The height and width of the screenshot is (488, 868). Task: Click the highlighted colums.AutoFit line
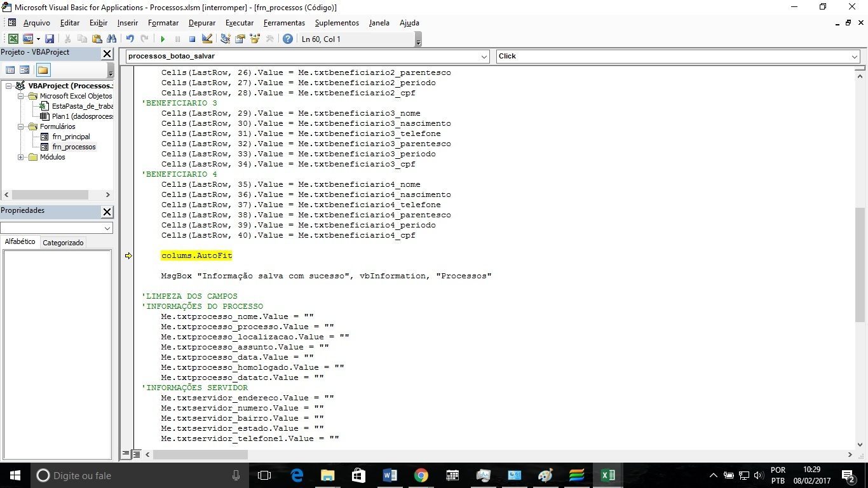(x=196, y=255)
